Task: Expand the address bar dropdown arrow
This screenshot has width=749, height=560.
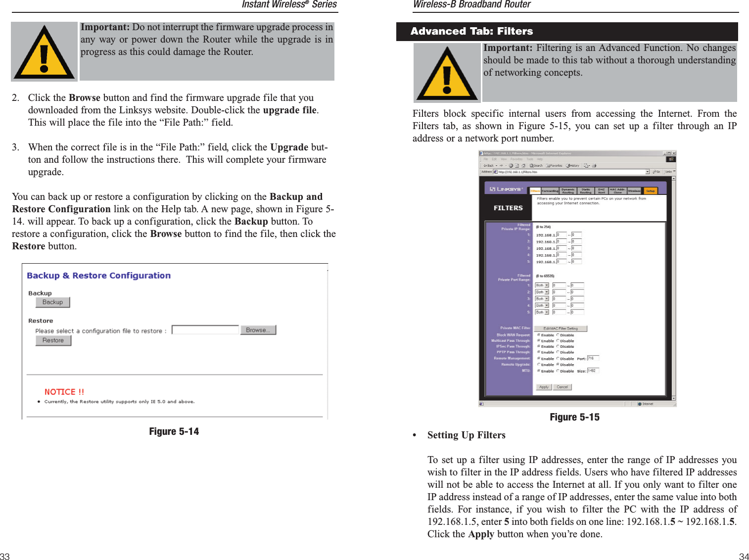Action: click(648, 172)
